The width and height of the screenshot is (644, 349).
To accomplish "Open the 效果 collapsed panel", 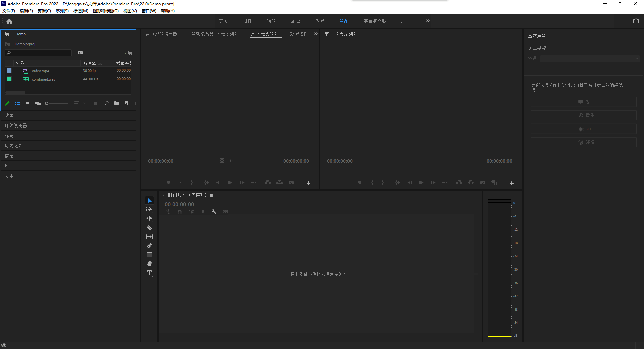I will [9, 115].
